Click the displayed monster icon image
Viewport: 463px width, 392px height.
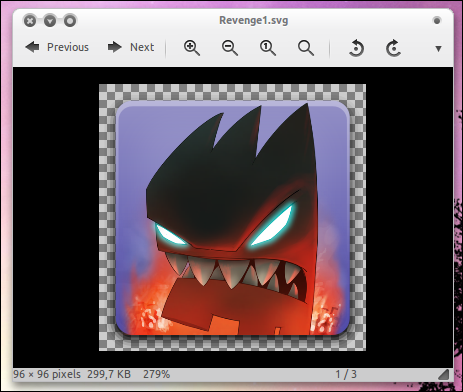[232, 217]
